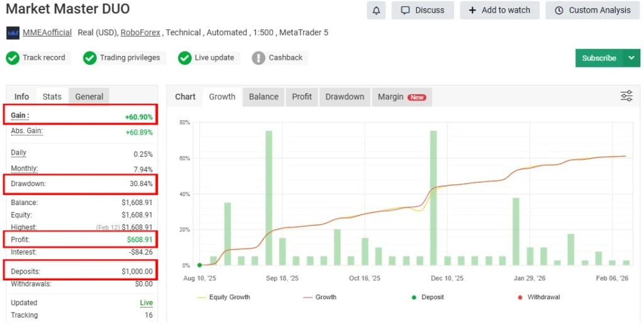The width and height of the screenshot is (644, 327).
Task: Open the Discuss button
Action: [x=423, y=10]
